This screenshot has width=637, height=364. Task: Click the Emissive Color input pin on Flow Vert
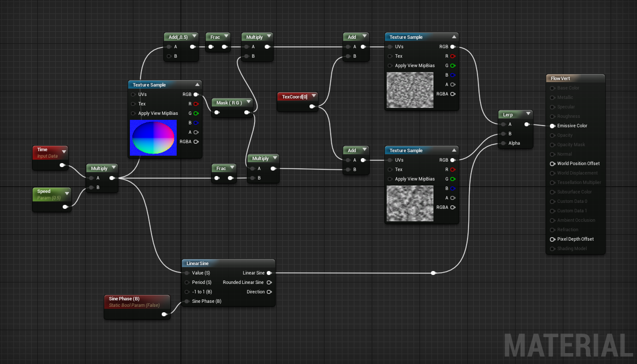pyautogui.click(x=552, y=125)
